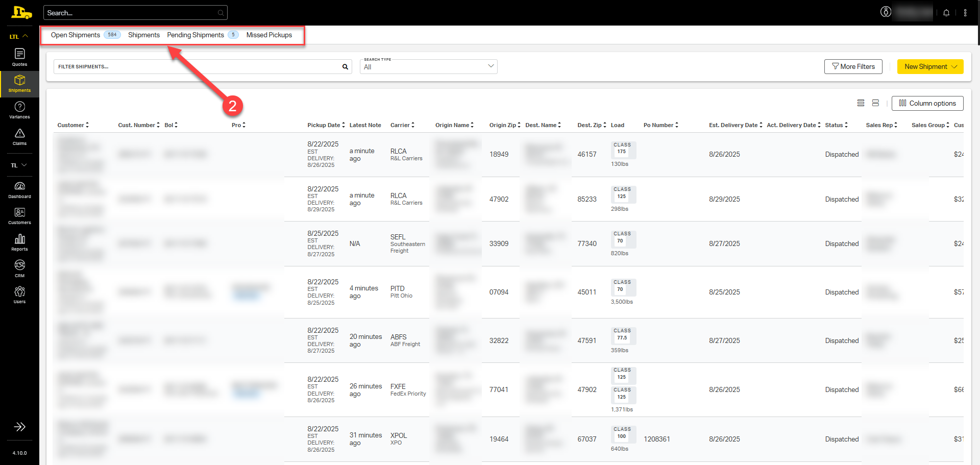Click the company truck logo
The image size is (980, 465).
tap(21, 12)
